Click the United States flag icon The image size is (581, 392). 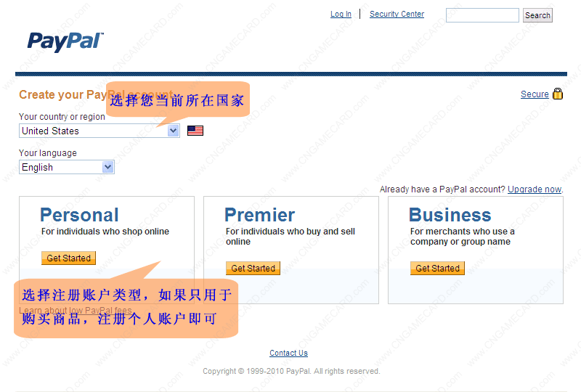(195, 131)
